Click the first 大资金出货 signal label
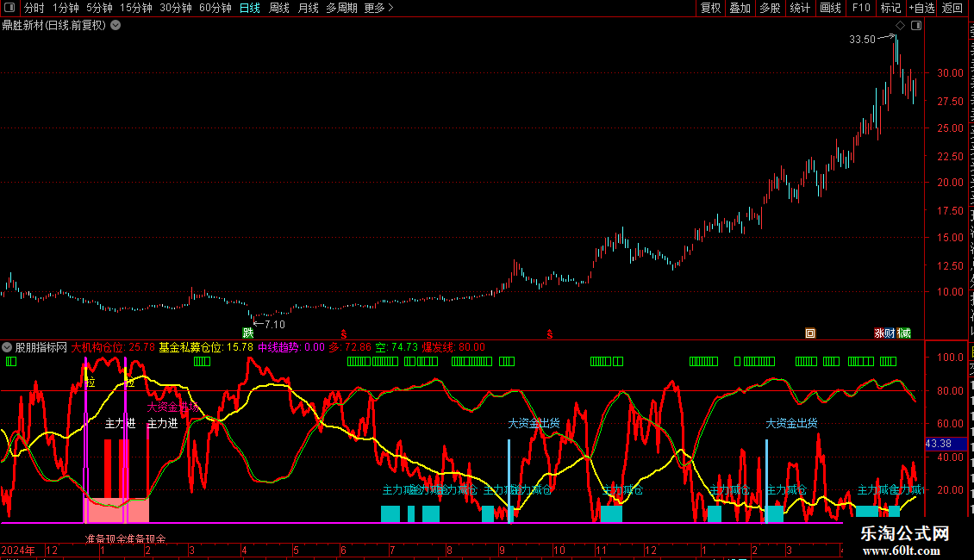 534,423
